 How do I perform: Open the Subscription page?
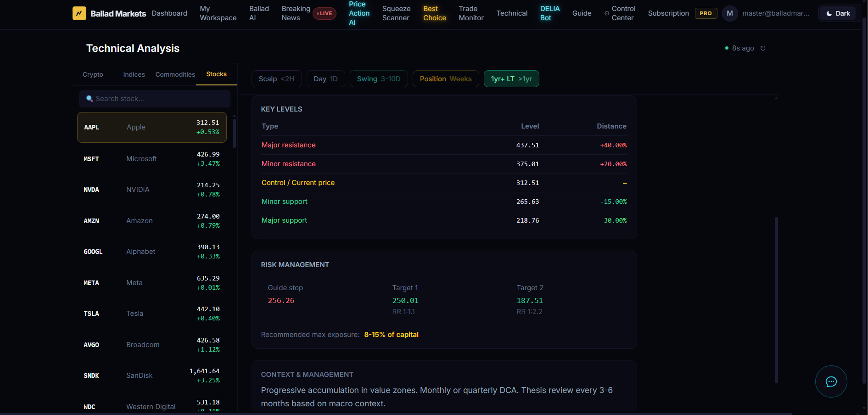tap(668, 13)
